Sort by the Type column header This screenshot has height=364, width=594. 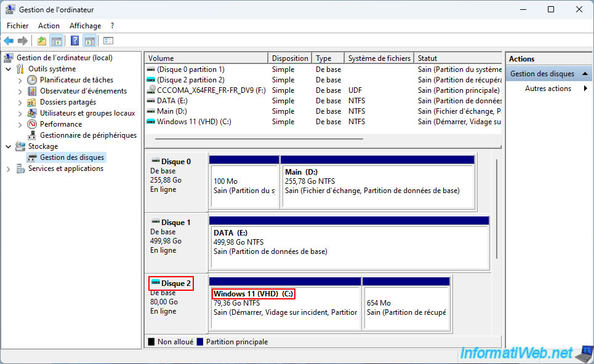(x=328, y=58)
